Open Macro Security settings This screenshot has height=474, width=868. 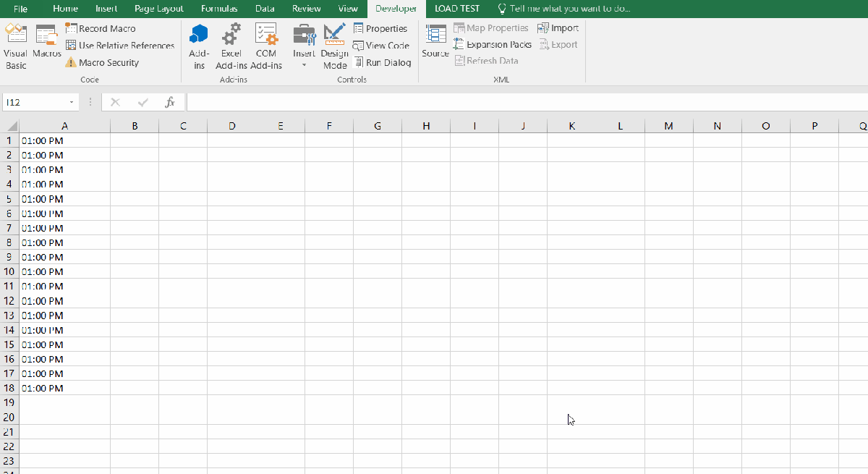click(x=102, y=62)
